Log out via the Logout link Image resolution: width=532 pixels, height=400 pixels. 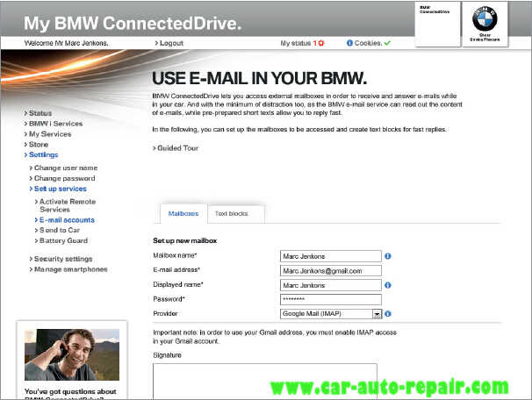click(169, 43)
